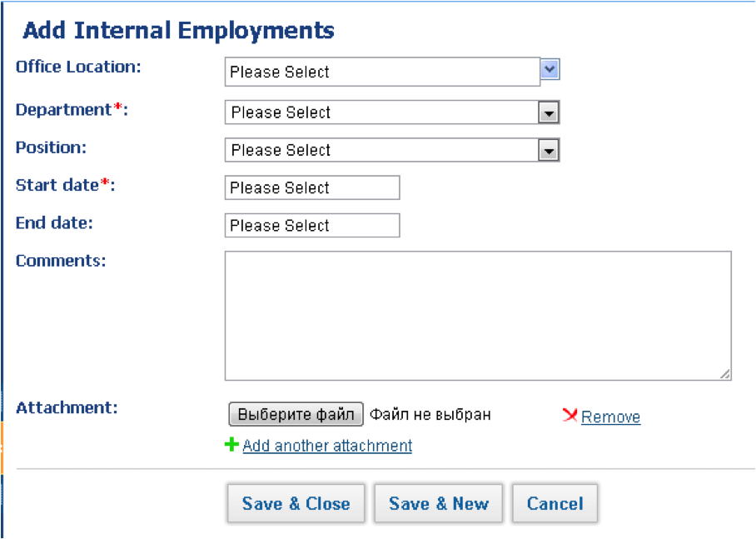
Task: Click the Comments area resize handle
Action: click(724, 374)
